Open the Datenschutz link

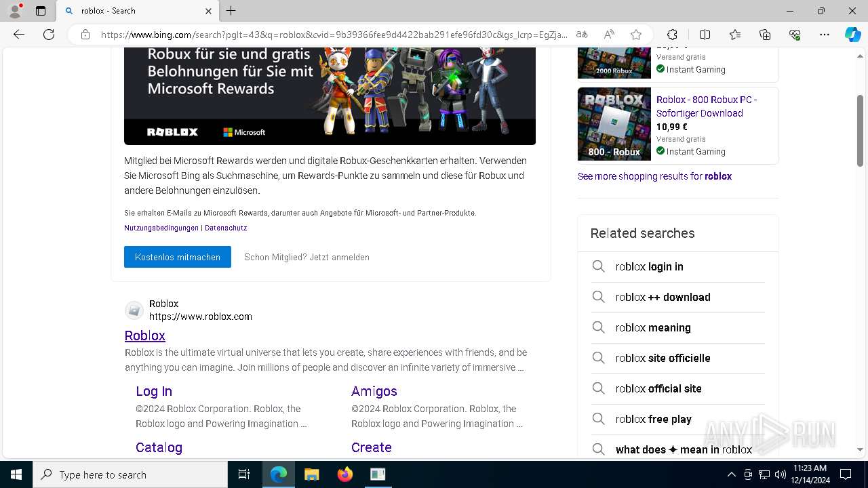(x=226, y=228)
